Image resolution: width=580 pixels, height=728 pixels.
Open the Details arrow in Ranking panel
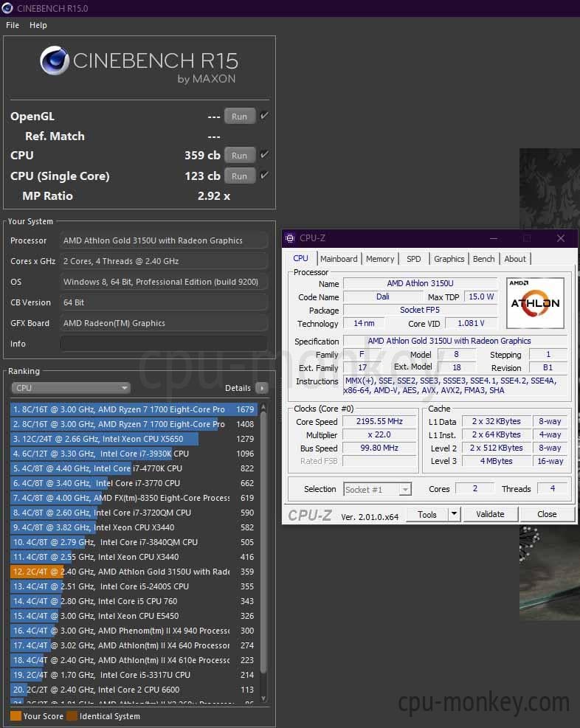(262, 388)
